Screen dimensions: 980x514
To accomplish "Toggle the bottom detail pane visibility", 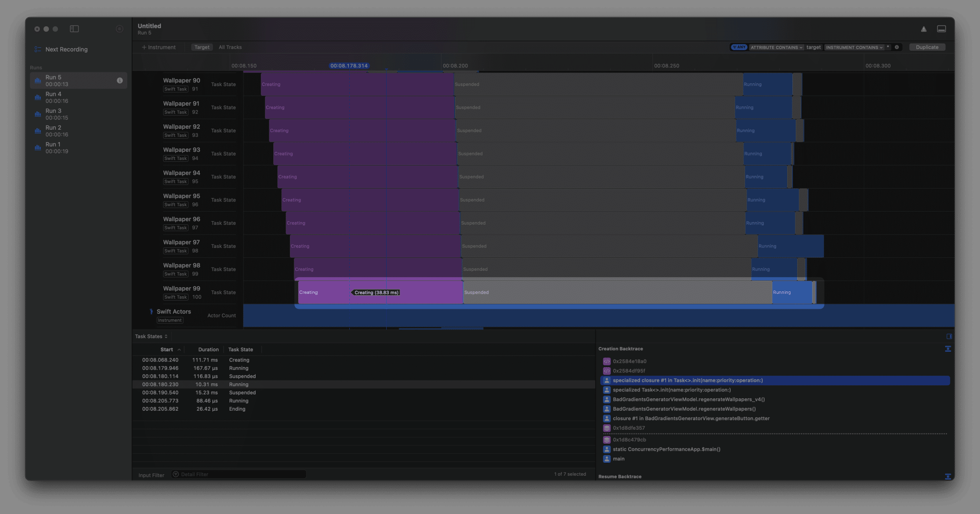I will click(x=941, y=29).
